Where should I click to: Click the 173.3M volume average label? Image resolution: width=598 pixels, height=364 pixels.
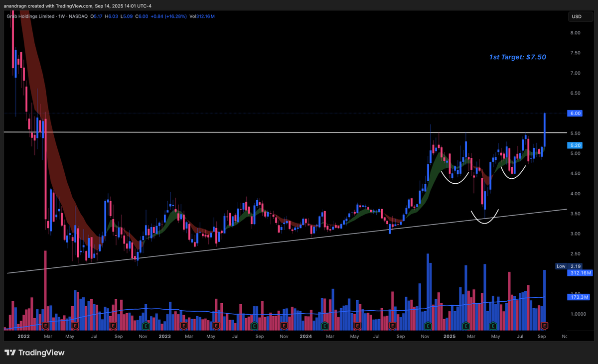(x=578, y=297)
